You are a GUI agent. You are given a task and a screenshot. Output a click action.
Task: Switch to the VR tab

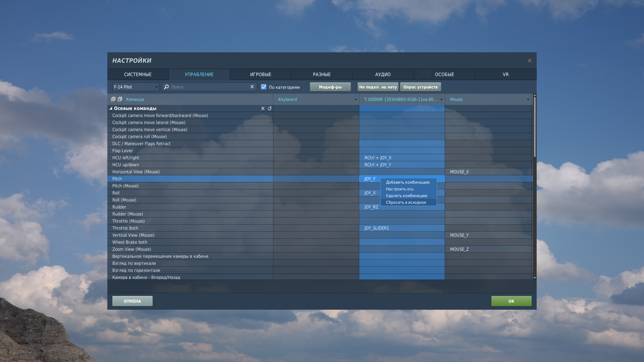pos(506,74)
